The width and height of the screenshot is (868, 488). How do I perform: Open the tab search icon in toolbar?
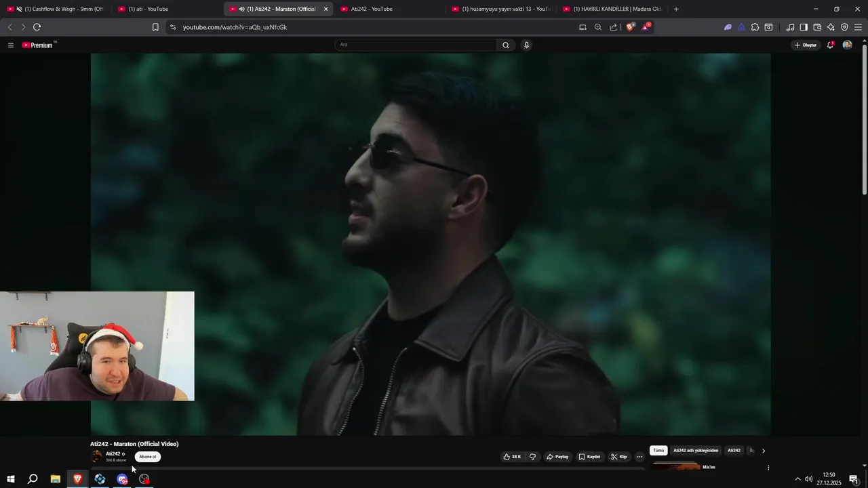768,27
